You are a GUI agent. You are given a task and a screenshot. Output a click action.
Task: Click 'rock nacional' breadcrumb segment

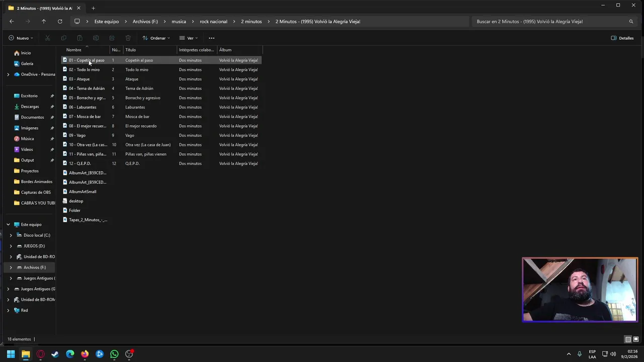click(213, 22)
